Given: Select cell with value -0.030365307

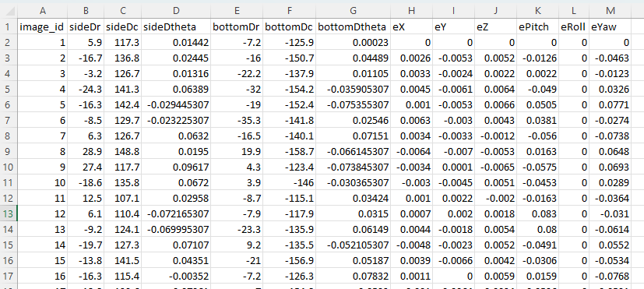Looking at the screenshot, I should [353, 182].
